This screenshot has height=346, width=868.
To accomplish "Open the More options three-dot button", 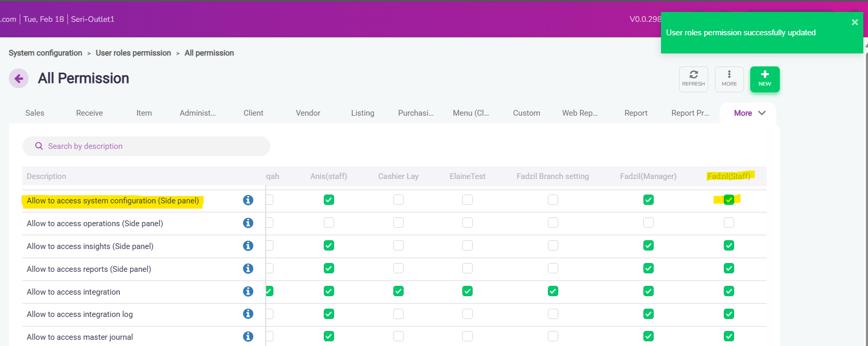I will (x=729, y=79).
